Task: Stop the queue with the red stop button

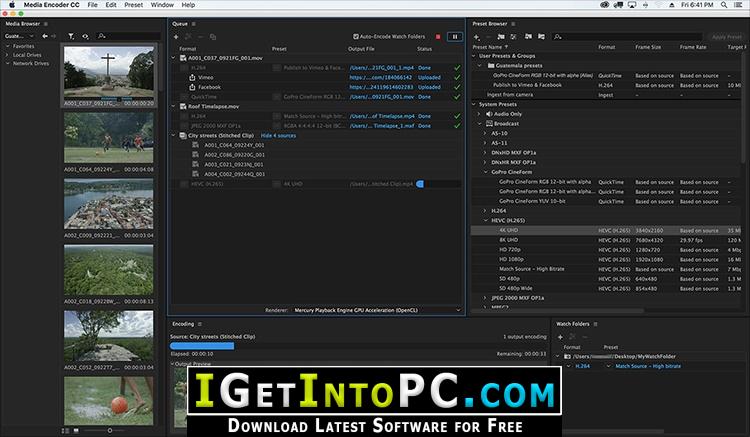Action: tap(438, 37)
